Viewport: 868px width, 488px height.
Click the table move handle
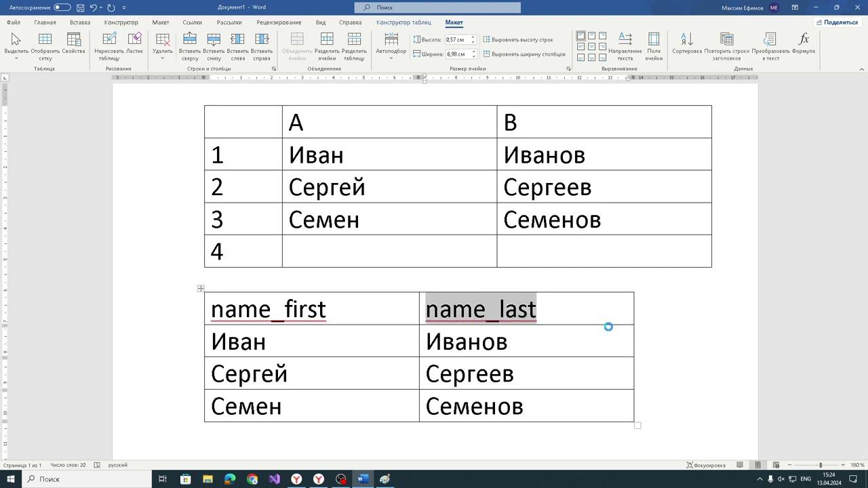click(x=201, y=289)
